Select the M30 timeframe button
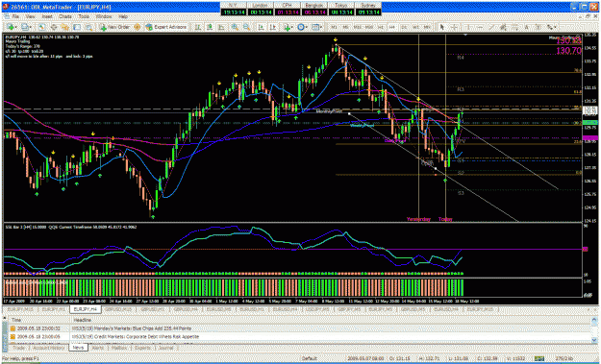This screenshot has height=364, width=601. click(x=369, y=27)
